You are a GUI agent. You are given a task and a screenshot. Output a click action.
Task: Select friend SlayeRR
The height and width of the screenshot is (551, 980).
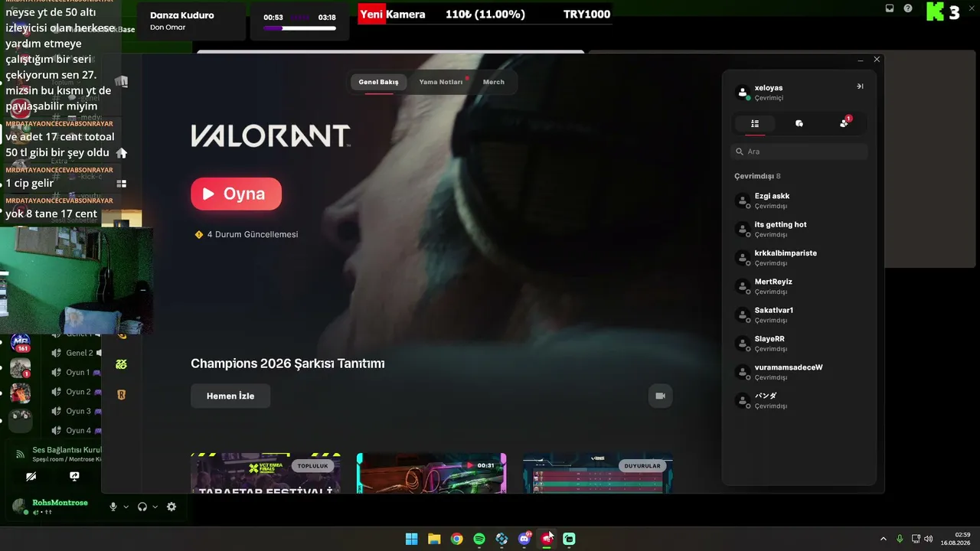pos(799,343)
